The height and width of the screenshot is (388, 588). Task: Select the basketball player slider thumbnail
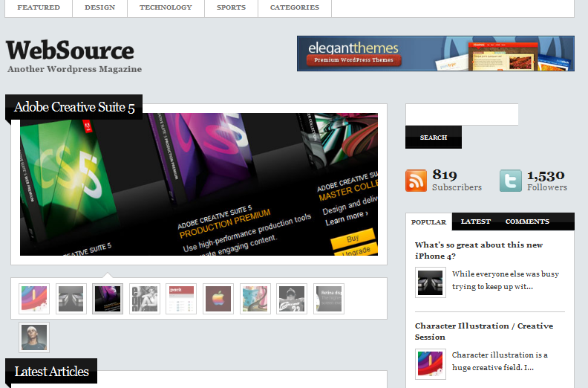pos(292,299)
